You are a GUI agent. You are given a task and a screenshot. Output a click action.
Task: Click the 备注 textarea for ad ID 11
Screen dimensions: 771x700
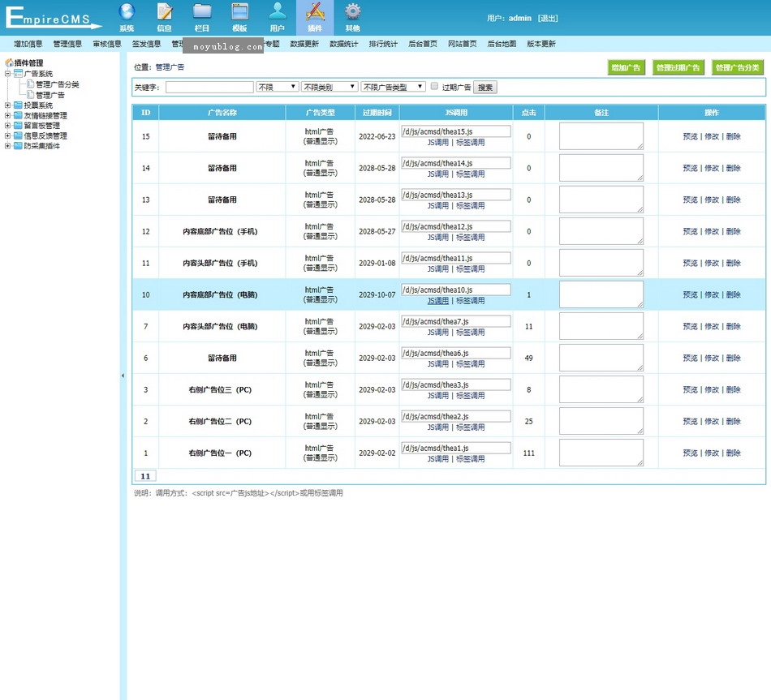(601, 263)
